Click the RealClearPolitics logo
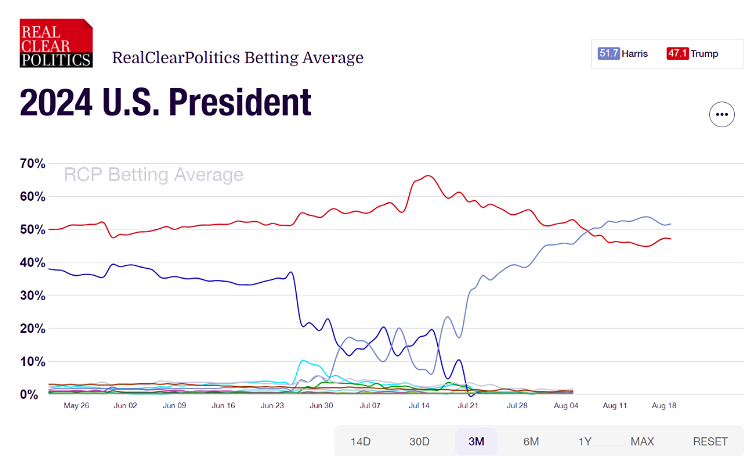This screenshot has height=456, width=749. click(x=56, y=43)
